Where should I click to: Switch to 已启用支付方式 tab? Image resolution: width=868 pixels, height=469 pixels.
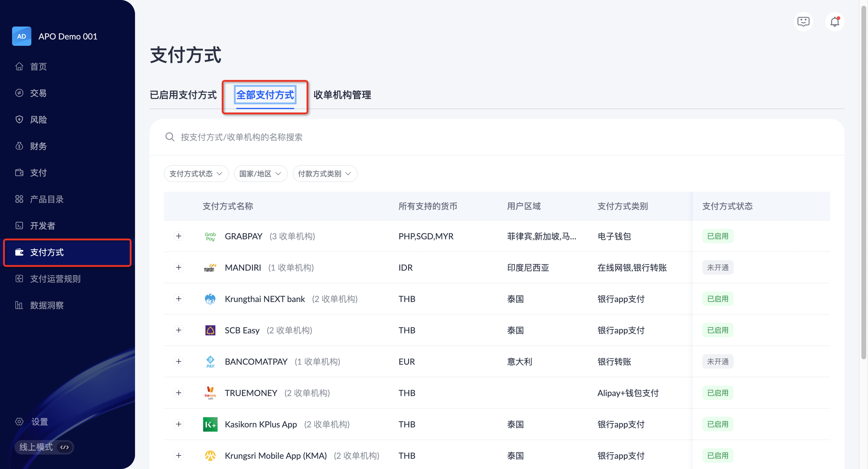click(183, 95)
